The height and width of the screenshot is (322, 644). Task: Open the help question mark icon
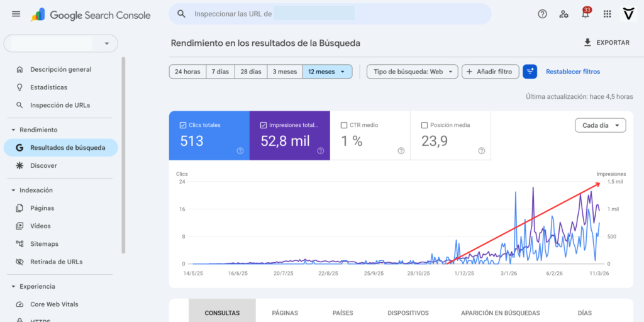[542, 14]
